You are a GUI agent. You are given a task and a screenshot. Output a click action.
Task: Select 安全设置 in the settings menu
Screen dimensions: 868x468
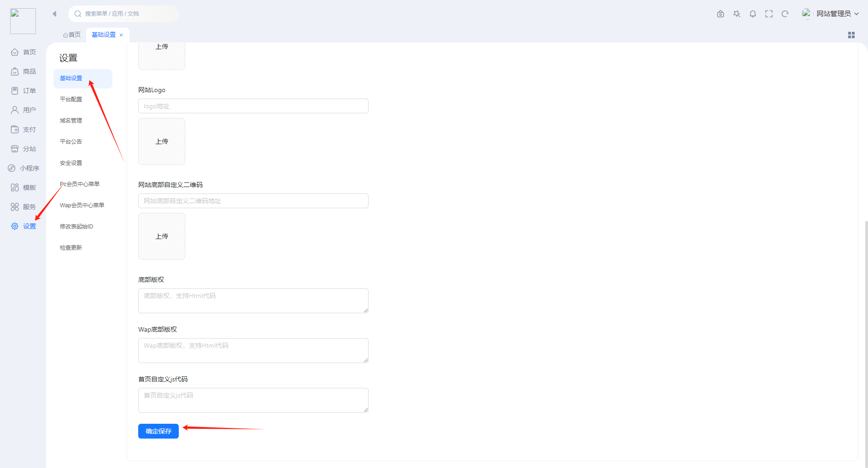click(x=71, y=163)
